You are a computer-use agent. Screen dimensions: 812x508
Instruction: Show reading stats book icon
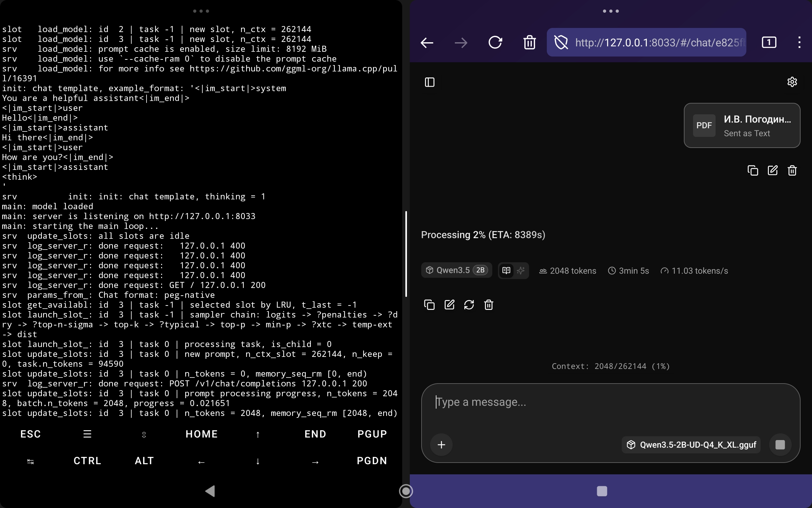506,271
